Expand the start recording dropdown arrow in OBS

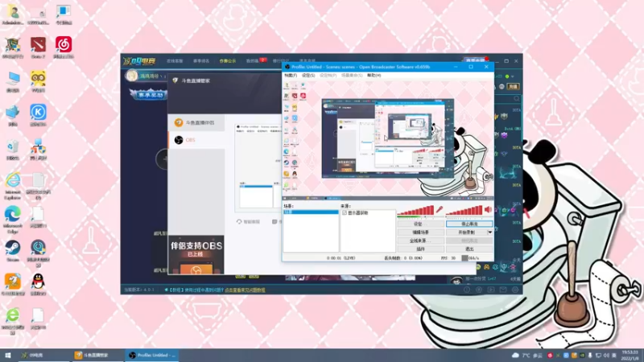tap(490, 232)
